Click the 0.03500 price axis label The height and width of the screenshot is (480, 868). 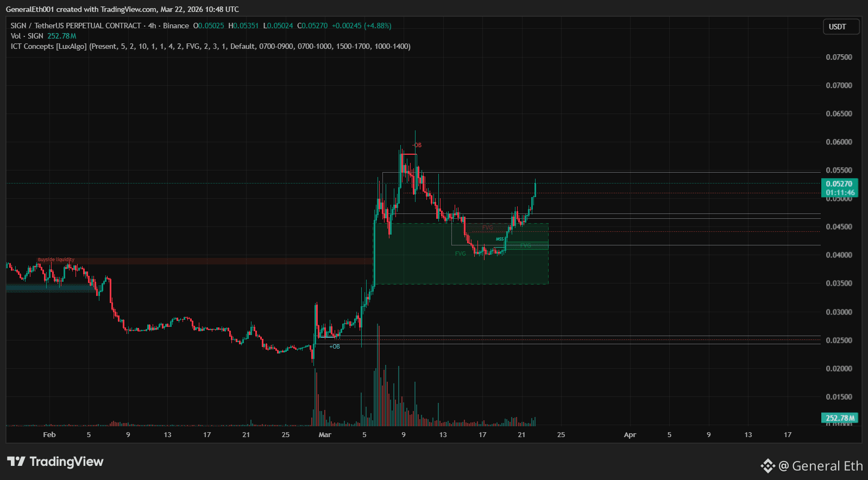[x=839, y=283]
